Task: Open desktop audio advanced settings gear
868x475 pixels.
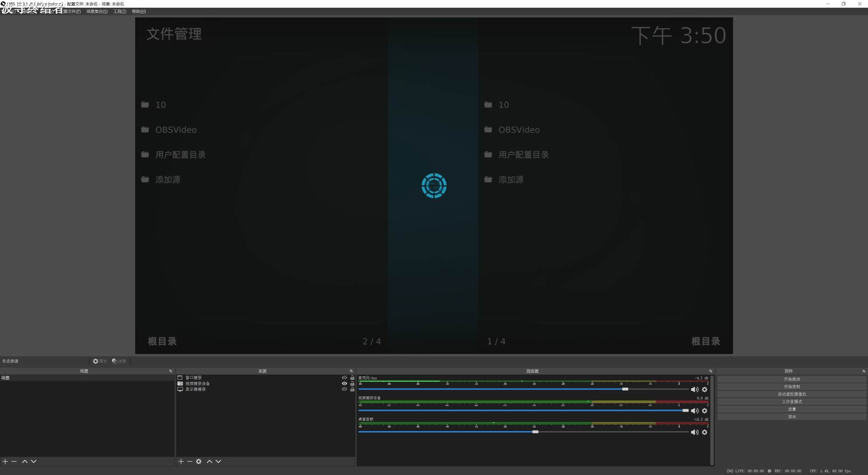Action: coord(705,432)
